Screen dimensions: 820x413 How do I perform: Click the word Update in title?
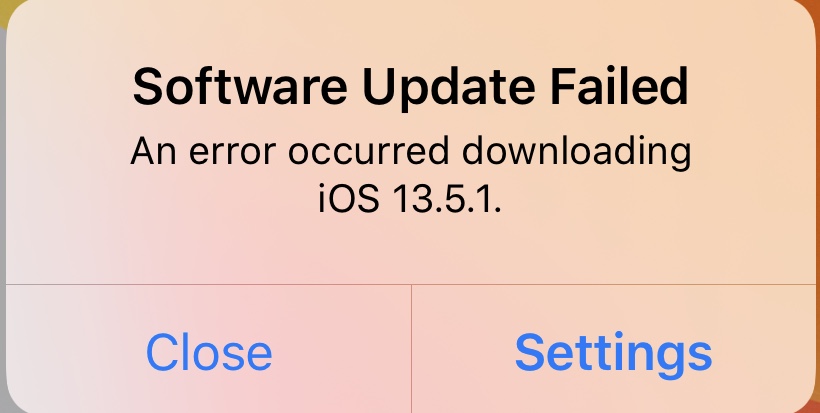[449, 89]
